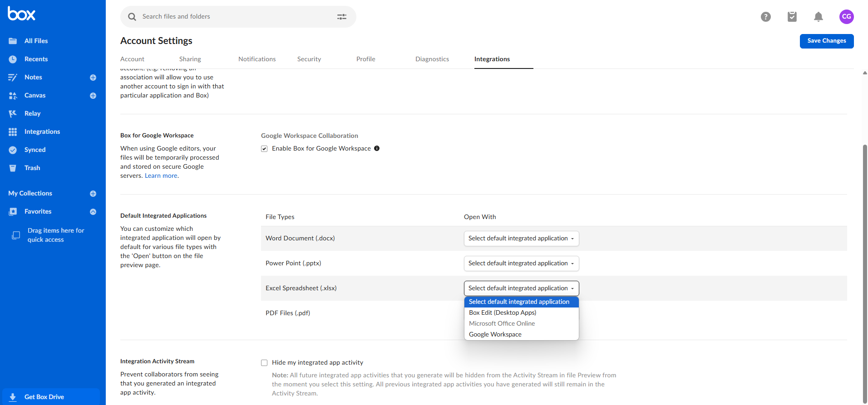Click search magnifier icon
Viewport: 868px width, 405px height.
[x=132, y=17]
